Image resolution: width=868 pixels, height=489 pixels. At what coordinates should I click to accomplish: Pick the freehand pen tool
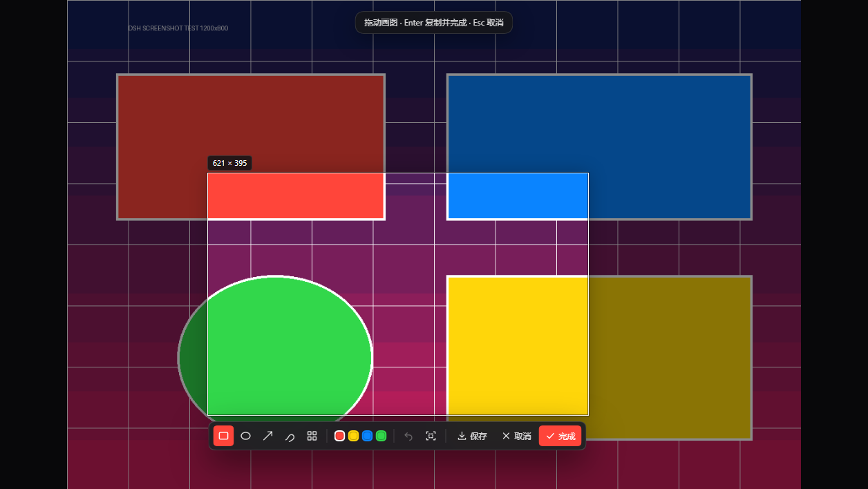(290, 436)
